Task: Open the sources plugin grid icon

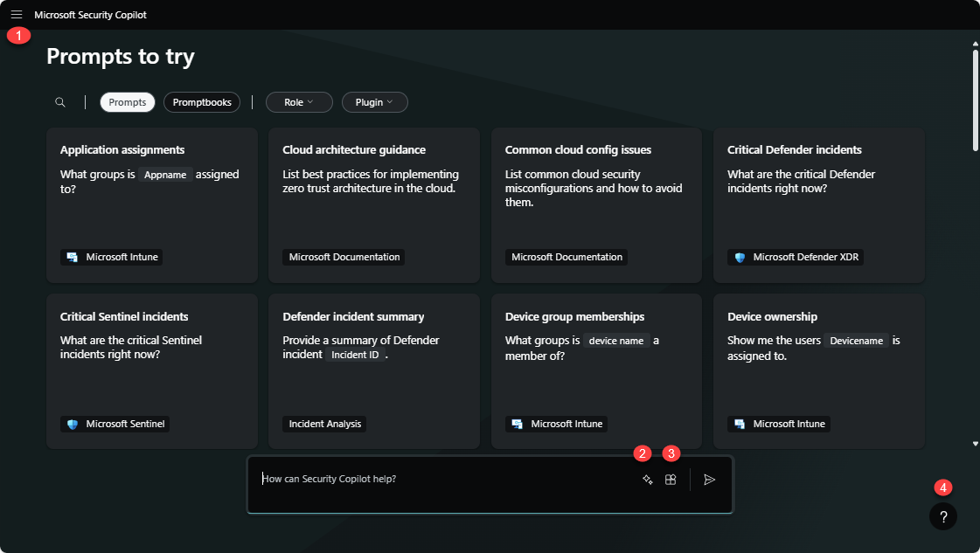Action: (x=671, y=480)
